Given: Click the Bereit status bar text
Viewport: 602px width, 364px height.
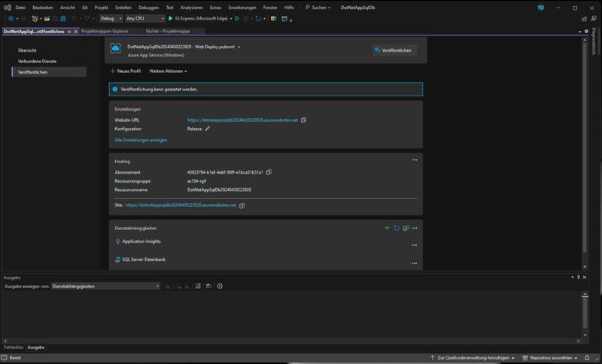Looking at the screenshot, I should [15, 358].
